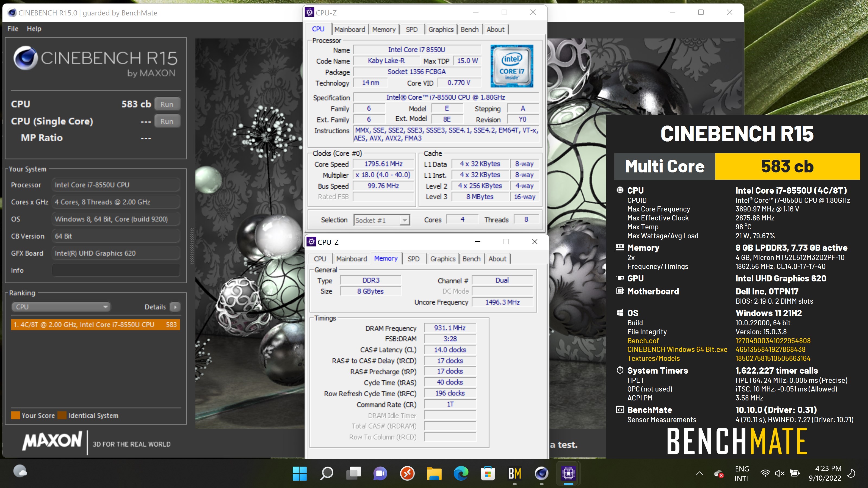Open Microsoft Store from the taskbar
This screenshot has height=488, width=868.
coord(488,474)
